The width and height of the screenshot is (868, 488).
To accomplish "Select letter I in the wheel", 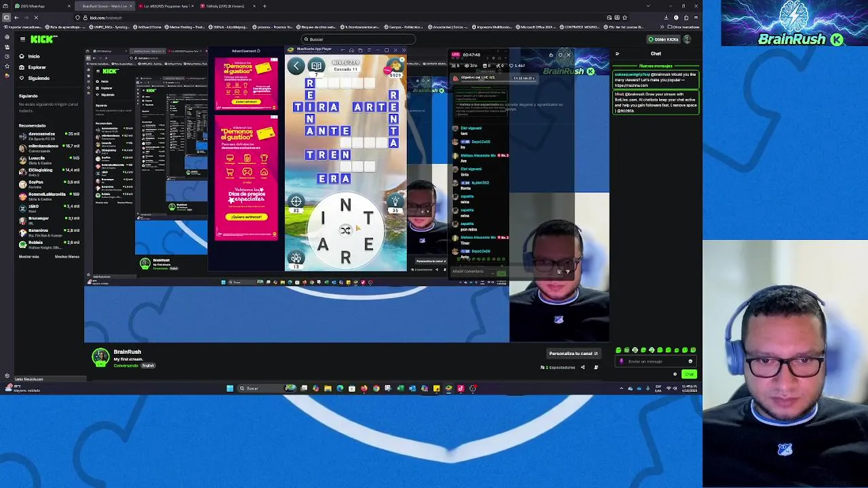I will pyautogui.click(x=323, y=218).
